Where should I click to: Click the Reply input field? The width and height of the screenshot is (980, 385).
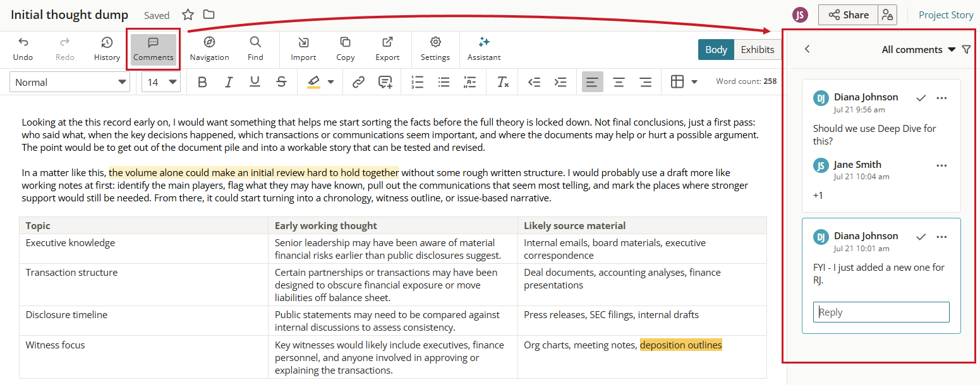point(881,312)
